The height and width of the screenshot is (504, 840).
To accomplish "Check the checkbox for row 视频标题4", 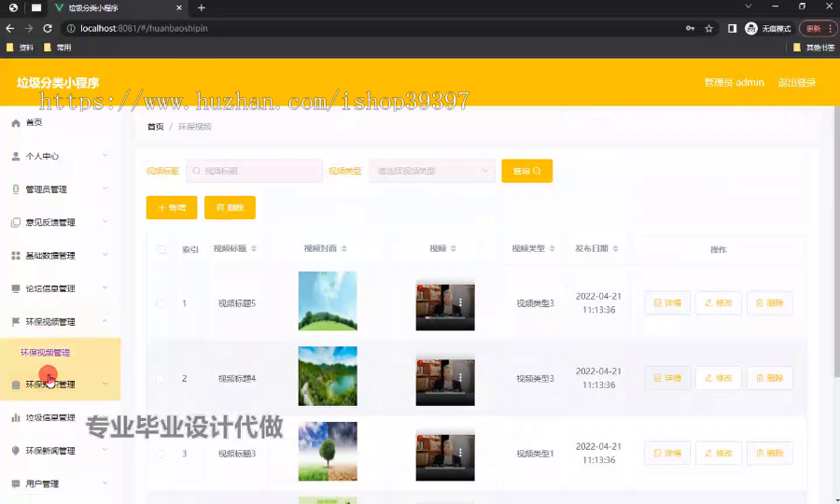I will (x=161, y=378).
